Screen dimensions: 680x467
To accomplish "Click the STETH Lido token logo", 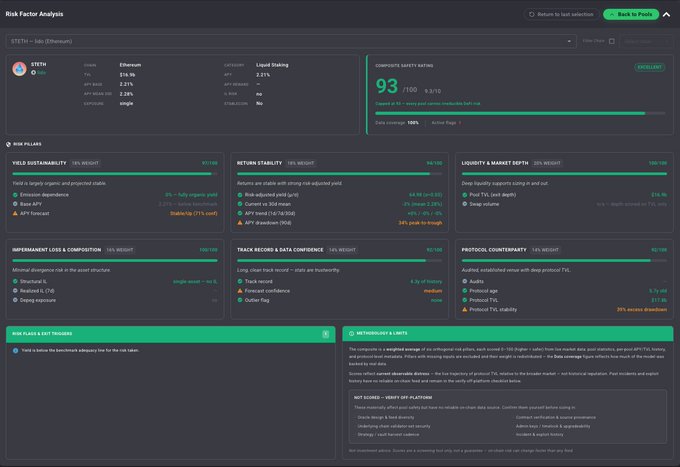I will (x=19, y=69).
